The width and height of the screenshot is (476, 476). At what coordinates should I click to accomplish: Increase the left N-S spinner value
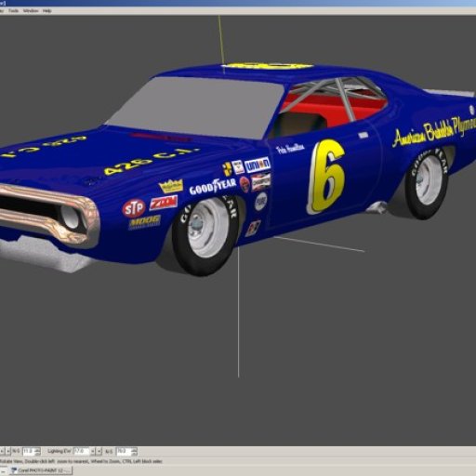point(37,449)
